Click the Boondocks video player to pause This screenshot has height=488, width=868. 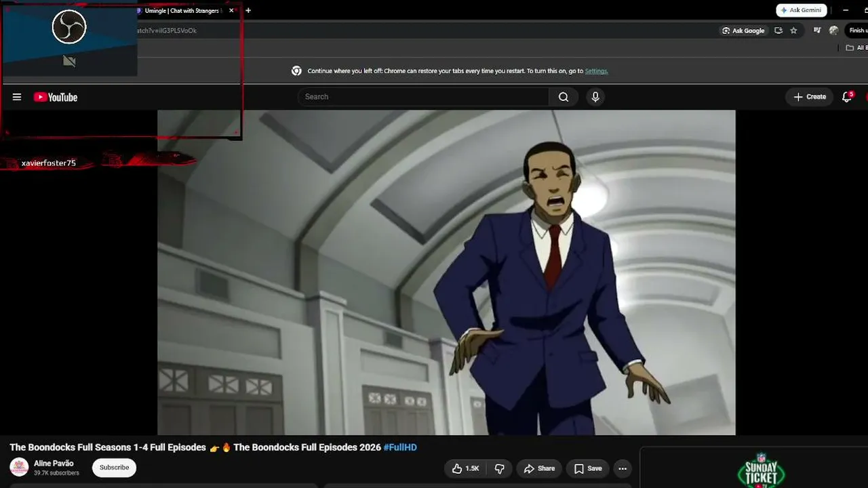tap(446, 272)
